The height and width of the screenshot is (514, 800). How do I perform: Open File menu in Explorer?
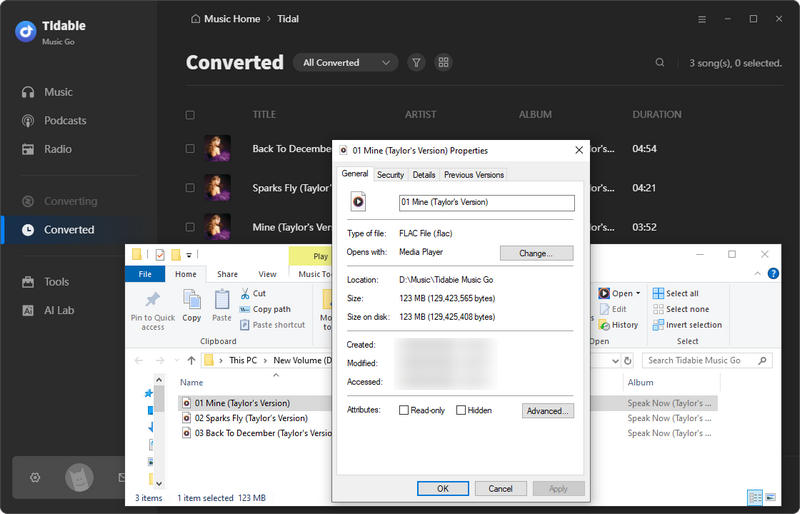tap(145, 274)
